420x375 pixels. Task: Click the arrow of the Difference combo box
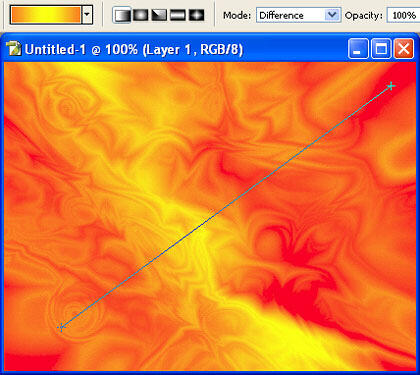[x=332, y=15]
